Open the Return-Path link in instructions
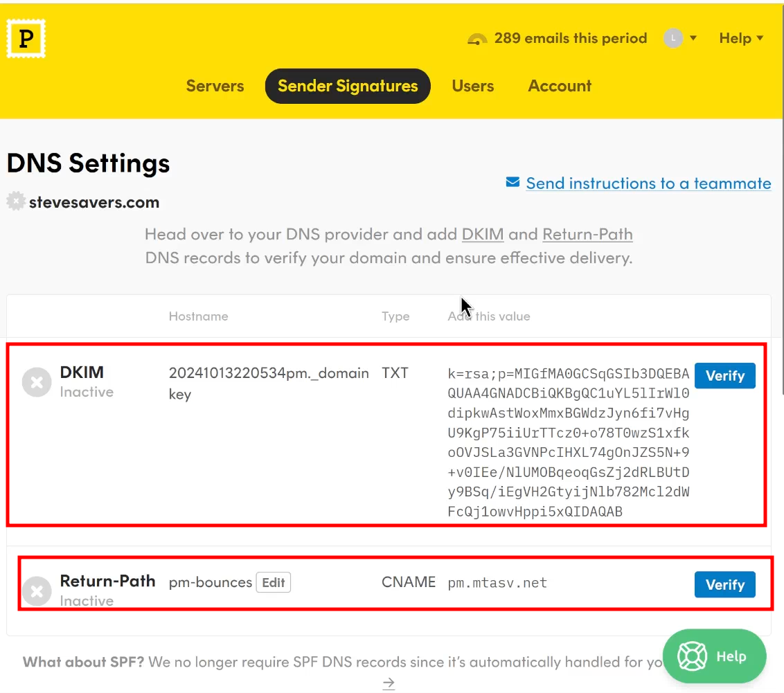The image size is (784, 693). click(x=587, y=234)
